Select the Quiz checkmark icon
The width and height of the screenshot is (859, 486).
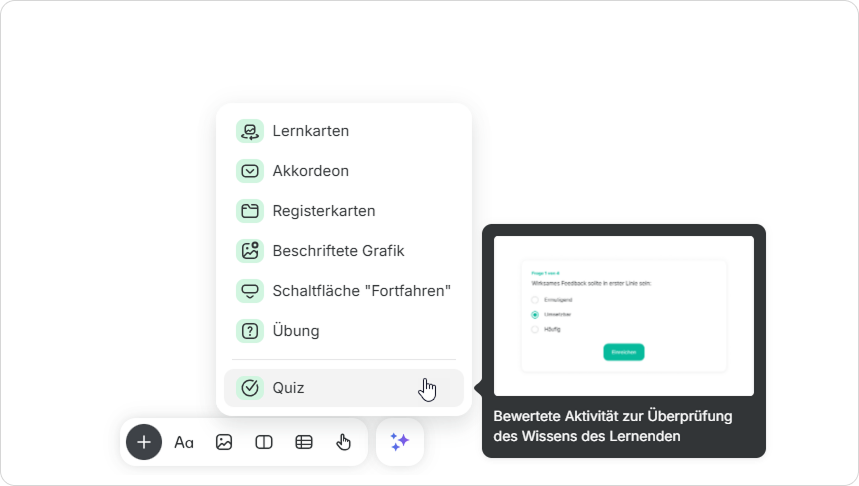click(250, 388)
